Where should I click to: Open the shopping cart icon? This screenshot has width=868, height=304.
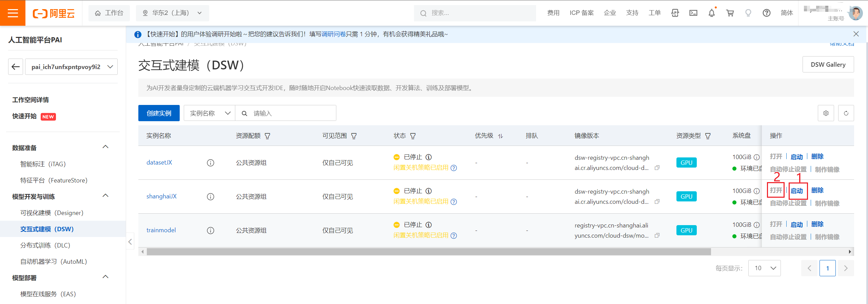730,13
